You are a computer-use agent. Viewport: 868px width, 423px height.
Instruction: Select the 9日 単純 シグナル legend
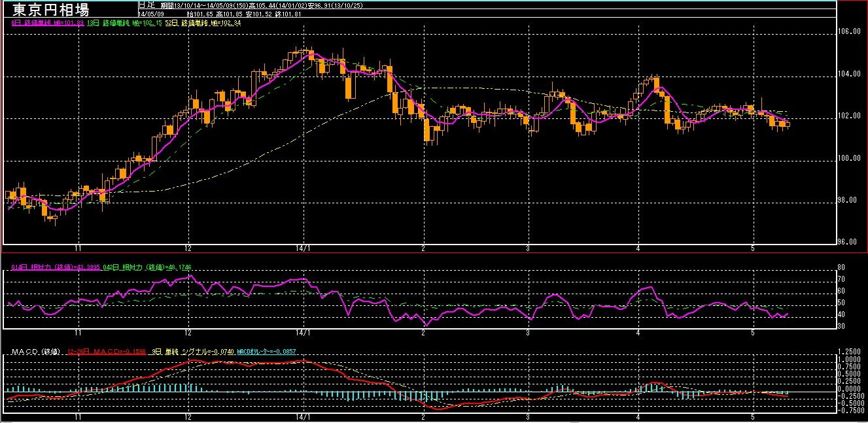(x=192, y=352)
